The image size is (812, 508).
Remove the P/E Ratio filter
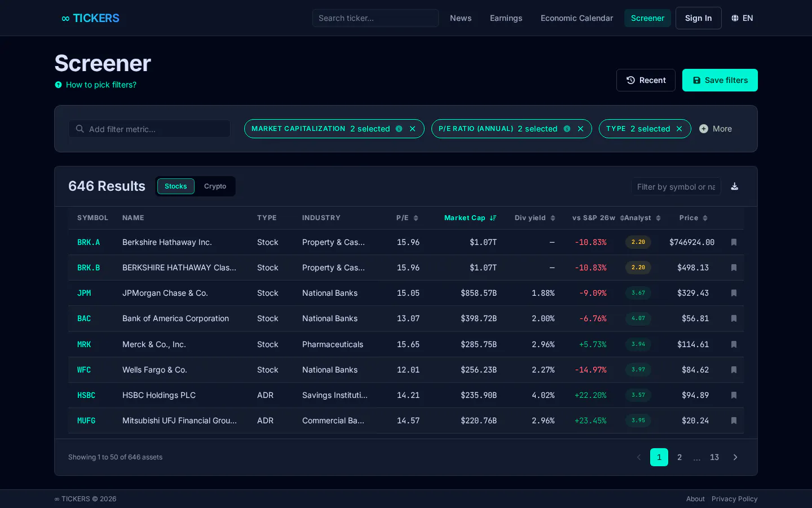(x=580, y=129)
